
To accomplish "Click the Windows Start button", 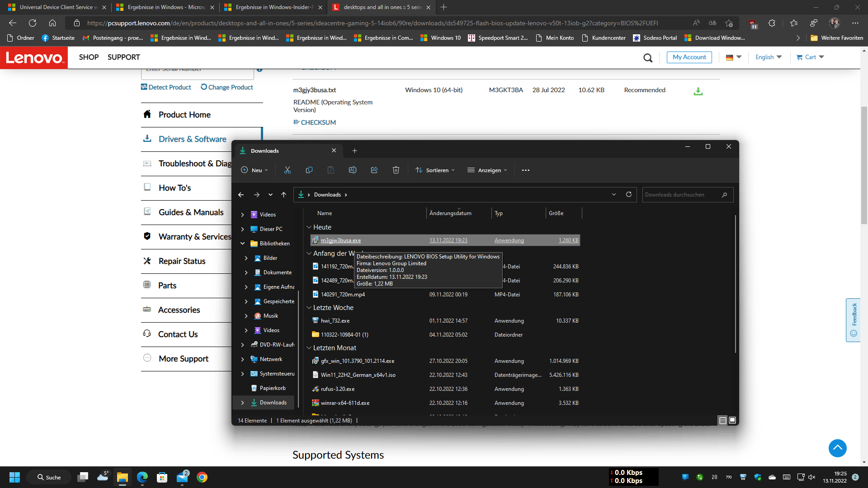I will point(14,477).
